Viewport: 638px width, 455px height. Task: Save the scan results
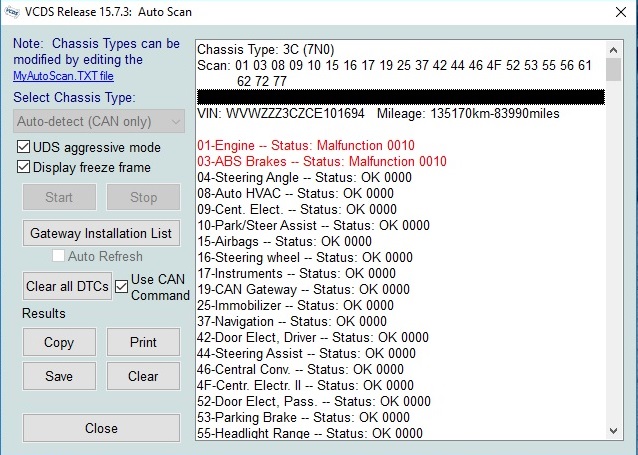click(x=59, y=376)
